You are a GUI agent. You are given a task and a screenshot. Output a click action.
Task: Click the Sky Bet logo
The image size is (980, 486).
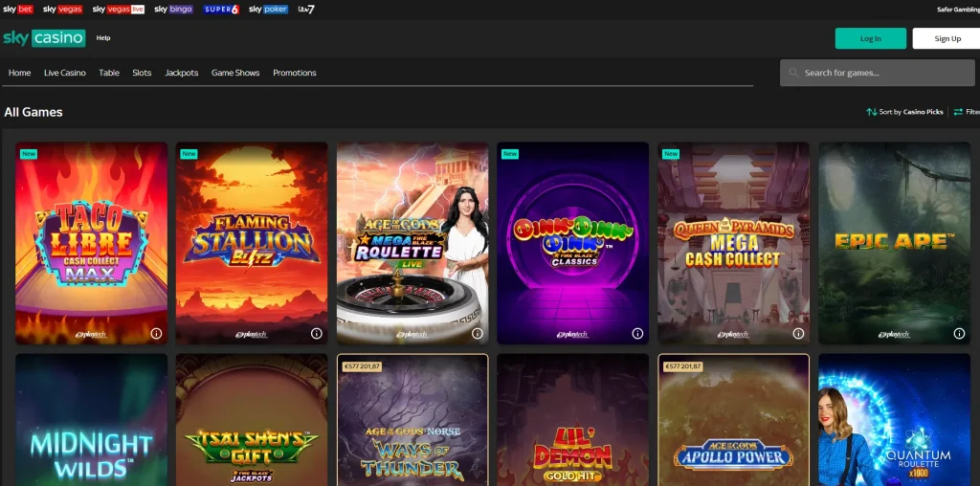(17, 10)
